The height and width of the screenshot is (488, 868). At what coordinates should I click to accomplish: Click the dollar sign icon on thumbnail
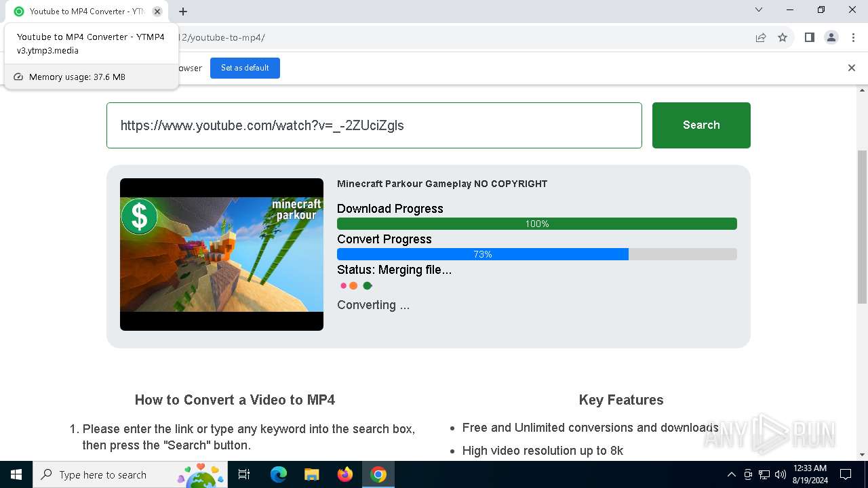point(140,216)
